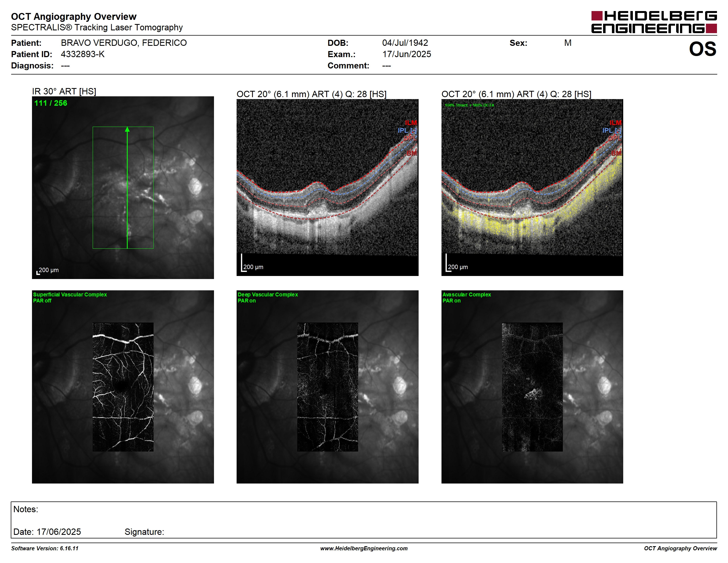Click the OCT Angiography Overview title
The width and height of the screenshot is (728, 563).
[74, 16]
